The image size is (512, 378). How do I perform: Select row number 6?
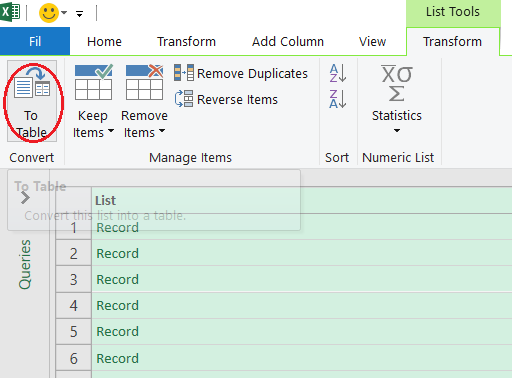click(x=74, y=359)
